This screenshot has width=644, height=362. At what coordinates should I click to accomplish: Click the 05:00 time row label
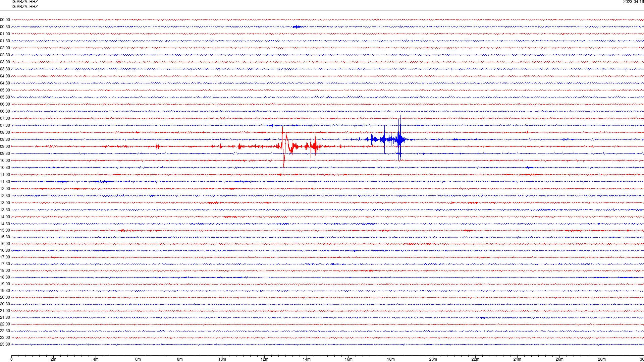(x=5, y=90)
